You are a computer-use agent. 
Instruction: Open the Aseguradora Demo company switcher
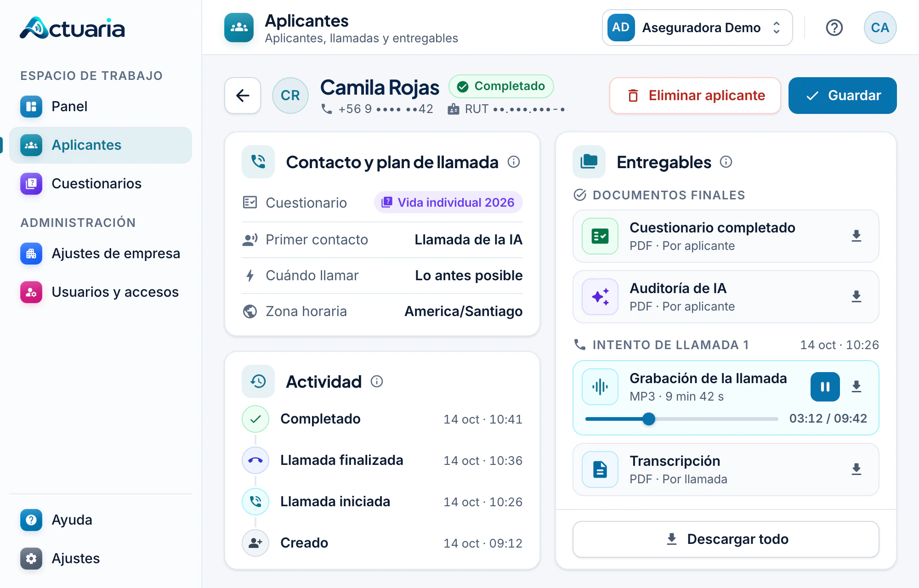pos(697,28)
